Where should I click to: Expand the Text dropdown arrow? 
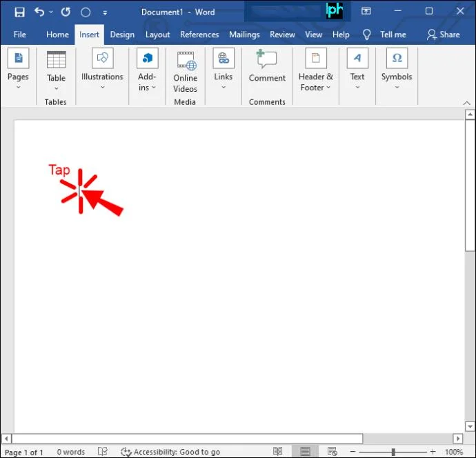[x=357, y=87]
